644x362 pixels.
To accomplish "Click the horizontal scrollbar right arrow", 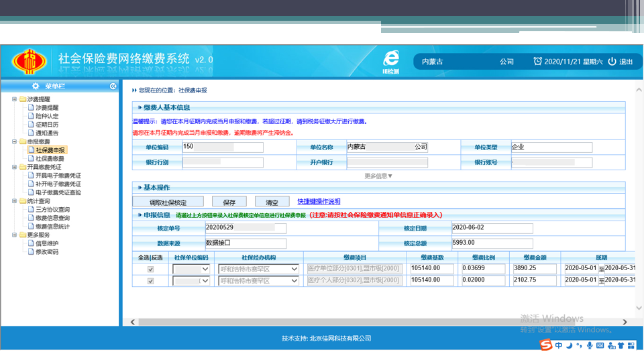I will point(625,322).
